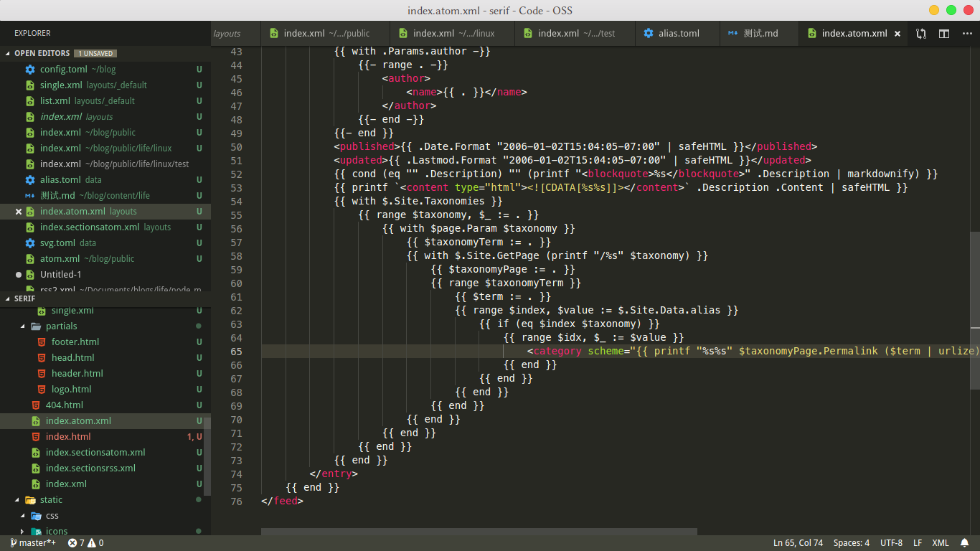Click the closing </feed> tag on line 76
Screen dimensions: 980x551
point(283,501)
